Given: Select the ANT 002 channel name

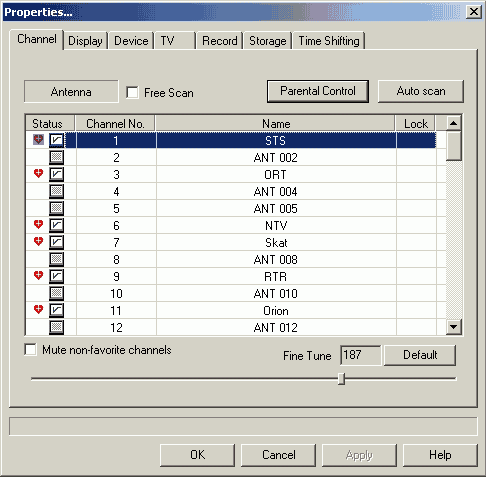Looking at the screenshot, I should pyautogui.click(x=275, y=157).
